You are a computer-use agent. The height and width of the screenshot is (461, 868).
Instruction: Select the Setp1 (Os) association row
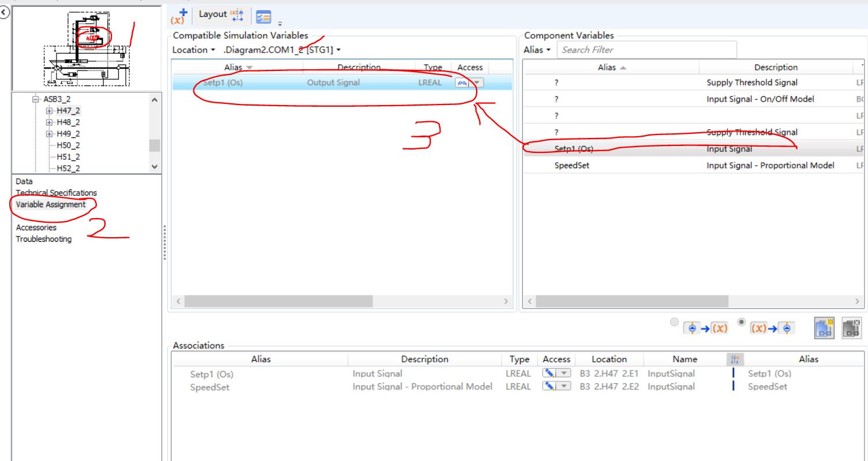[x=519, y=374]
